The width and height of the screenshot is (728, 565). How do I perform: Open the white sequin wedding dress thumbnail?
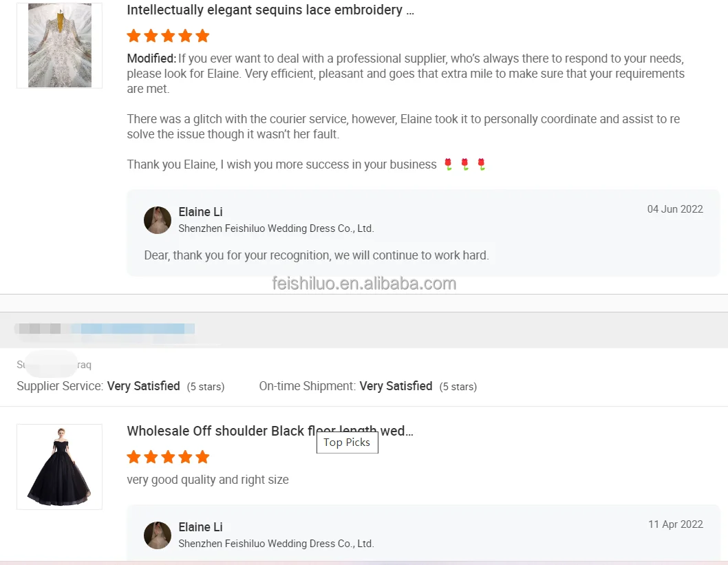click(x=59, y=45)
